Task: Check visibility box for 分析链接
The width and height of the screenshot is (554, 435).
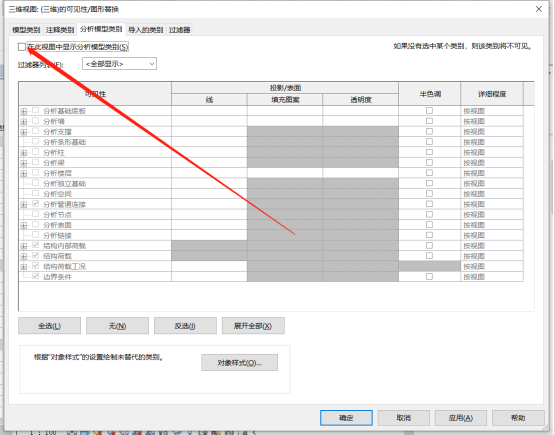Action: tap(35, 235)
